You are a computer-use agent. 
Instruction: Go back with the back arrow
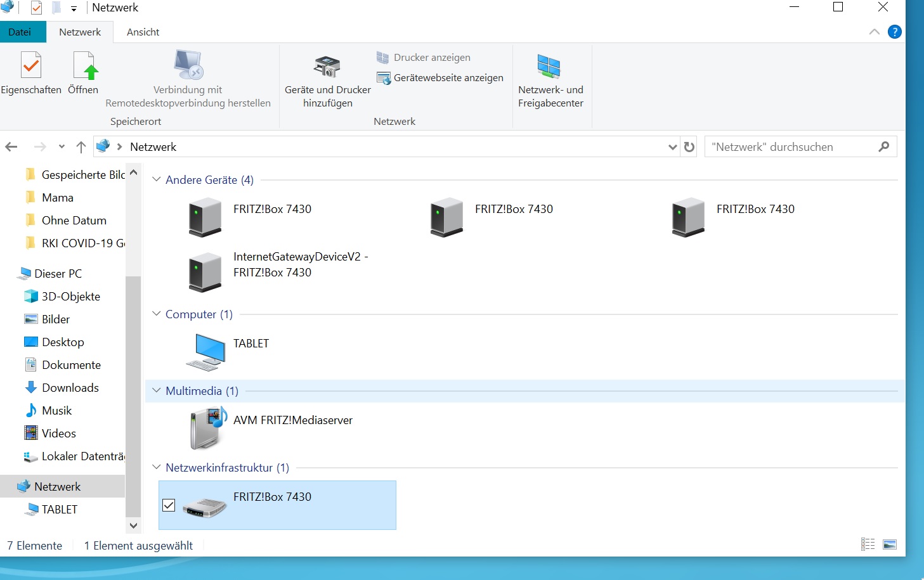click(x=11, y=147)
